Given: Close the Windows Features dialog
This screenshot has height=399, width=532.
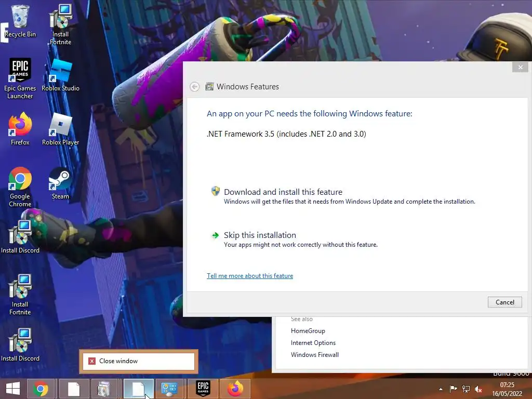Looking at the screenshot, I should pyautogui.click(x=520, y=67).
